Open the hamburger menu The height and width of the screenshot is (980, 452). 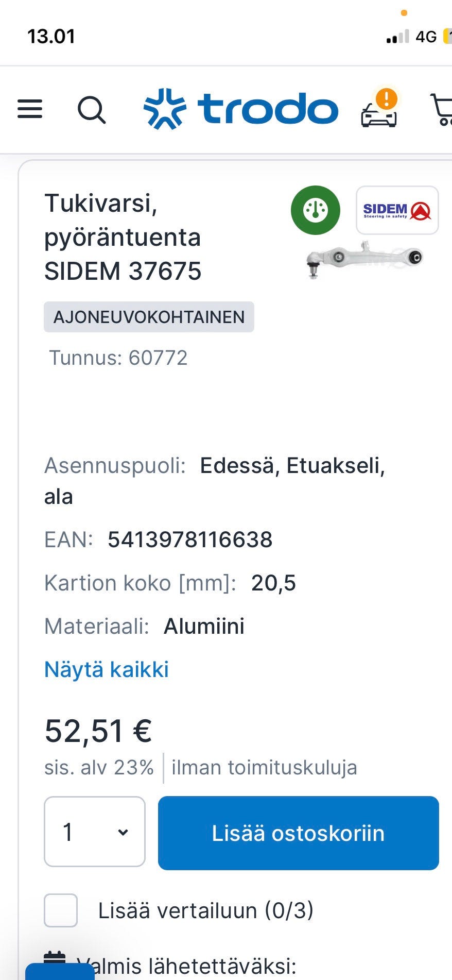point(30,109)
